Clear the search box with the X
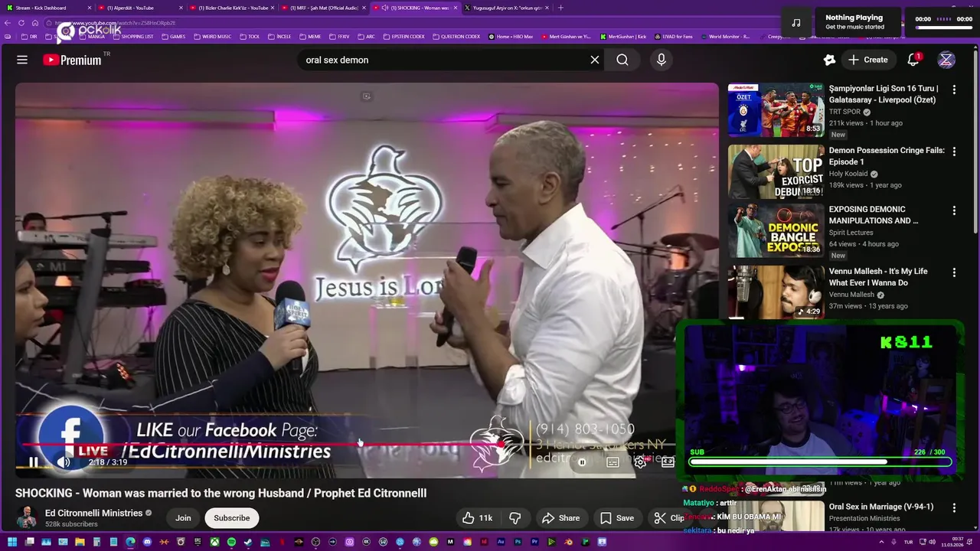This screenshot has width=980, height=551. point(594,60)
